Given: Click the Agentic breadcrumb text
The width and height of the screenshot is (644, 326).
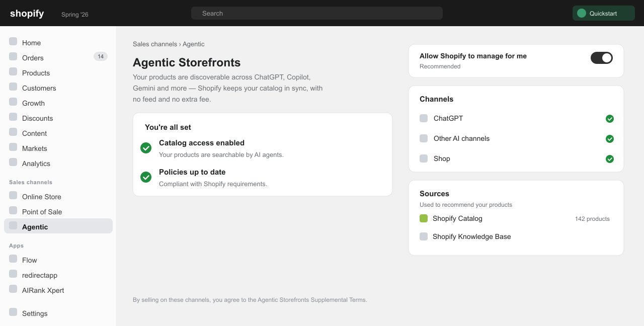Looking at the screenshot, I should coord(194,44).
